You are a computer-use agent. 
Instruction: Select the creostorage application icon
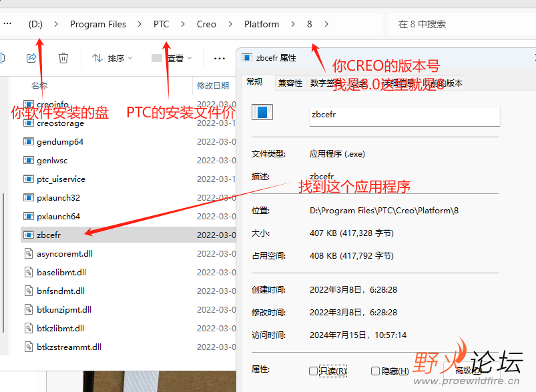pos(29,123)
